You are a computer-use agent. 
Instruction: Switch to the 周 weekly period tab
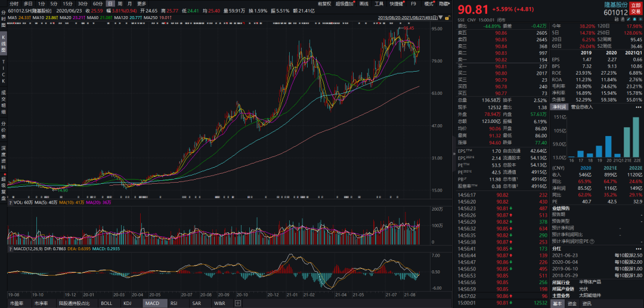pos(120,4)
